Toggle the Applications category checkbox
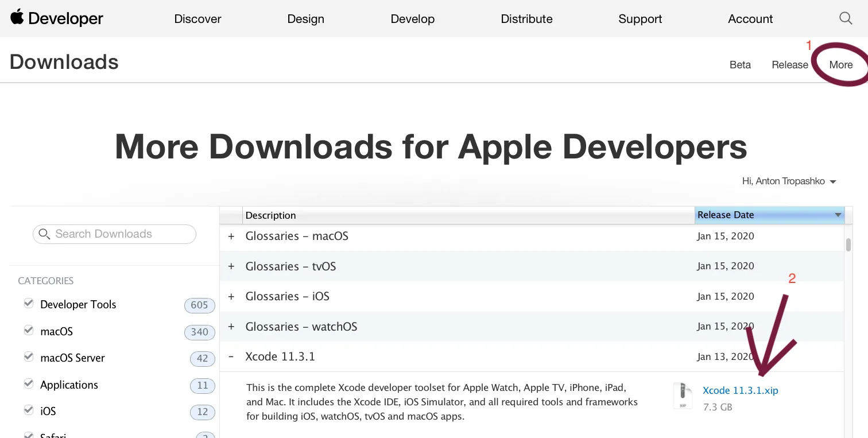The image size is (868, 438). click(x=29, y=384)
